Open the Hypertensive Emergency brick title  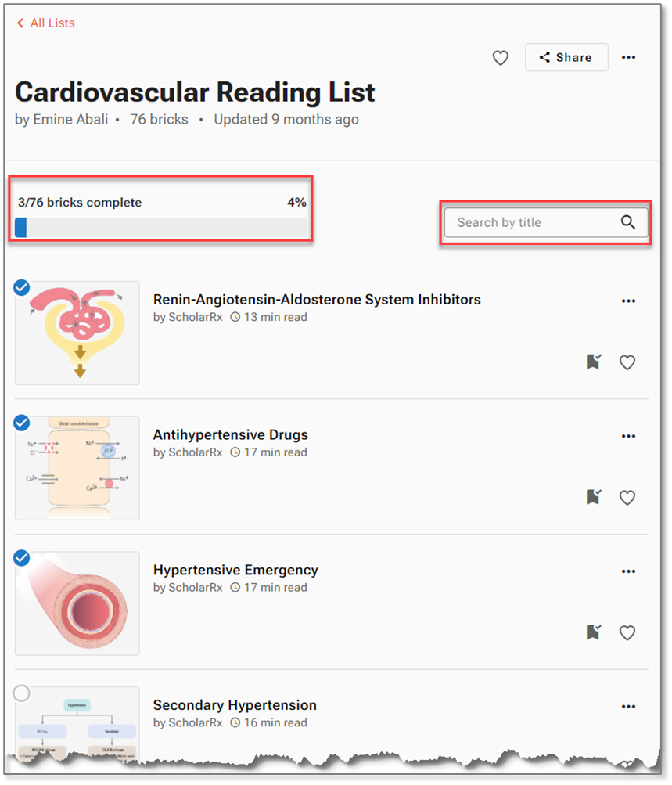click(235, 570)
